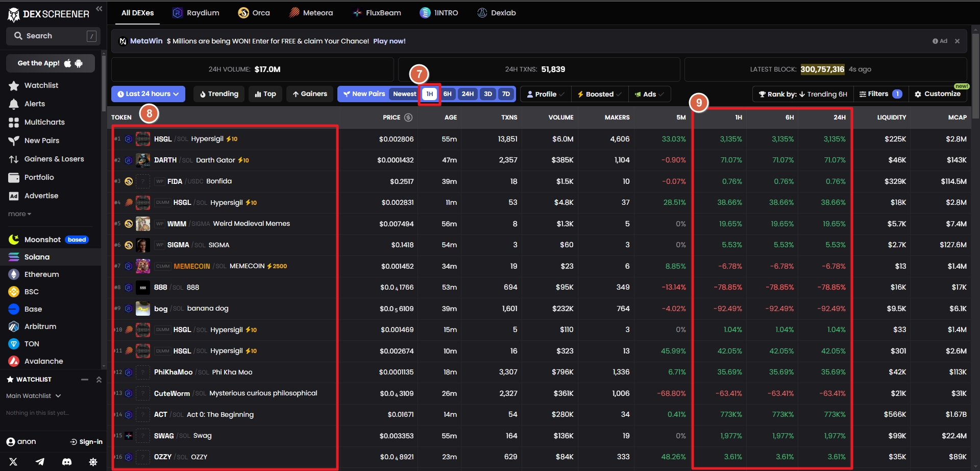980x471 pixels.
Task: Select Base chain icon
Action: [x=14, y=309]
